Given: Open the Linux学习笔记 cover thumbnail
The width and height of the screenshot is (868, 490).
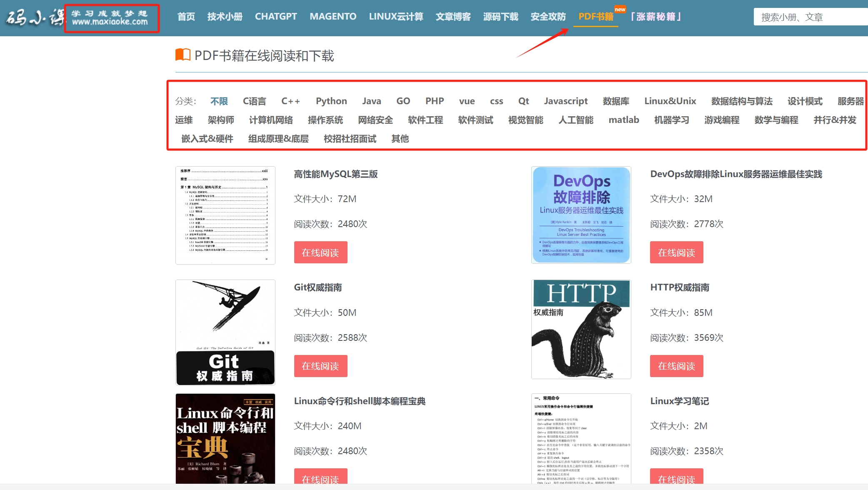Looking at the screenshot, I should [x=581, y=438].
